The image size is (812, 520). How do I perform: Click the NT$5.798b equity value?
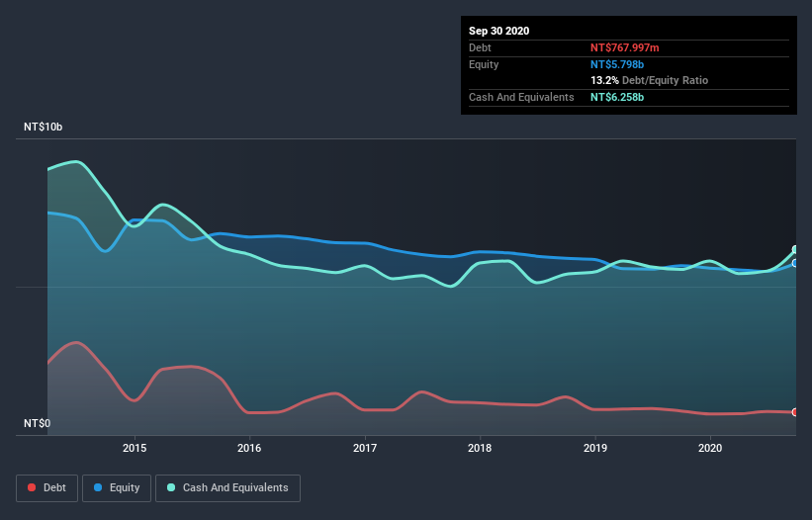pyautogui.click(x=617, y=64)
